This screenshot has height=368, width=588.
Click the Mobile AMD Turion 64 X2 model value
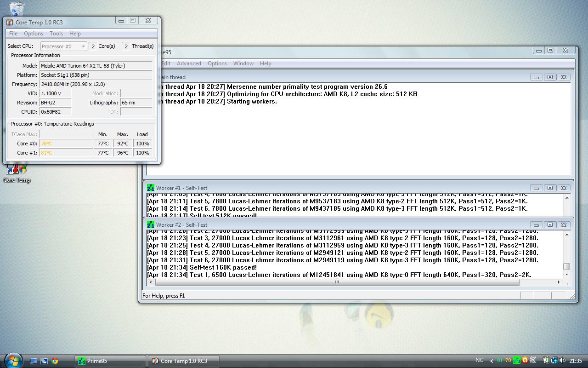point(96,66)
